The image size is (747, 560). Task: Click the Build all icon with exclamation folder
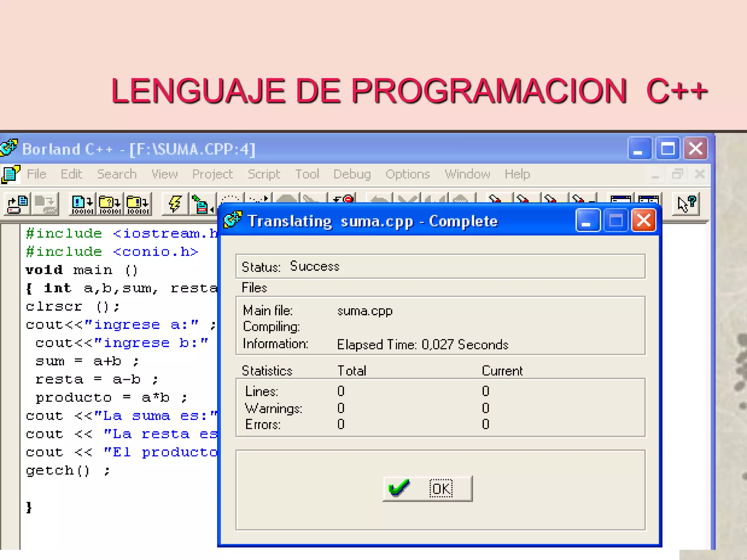pos(138,204)
